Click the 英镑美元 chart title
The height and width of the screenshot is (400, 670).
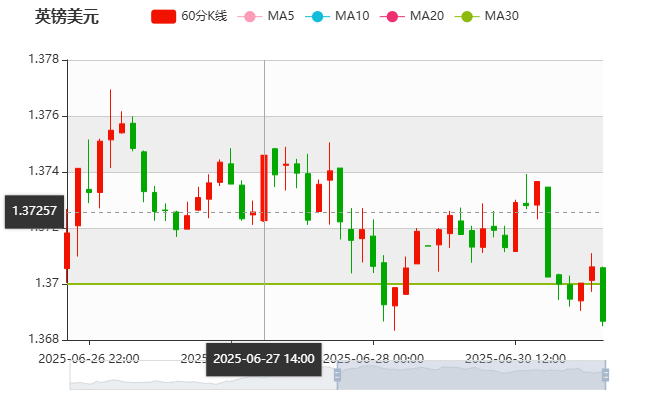[x=67, y=17]
